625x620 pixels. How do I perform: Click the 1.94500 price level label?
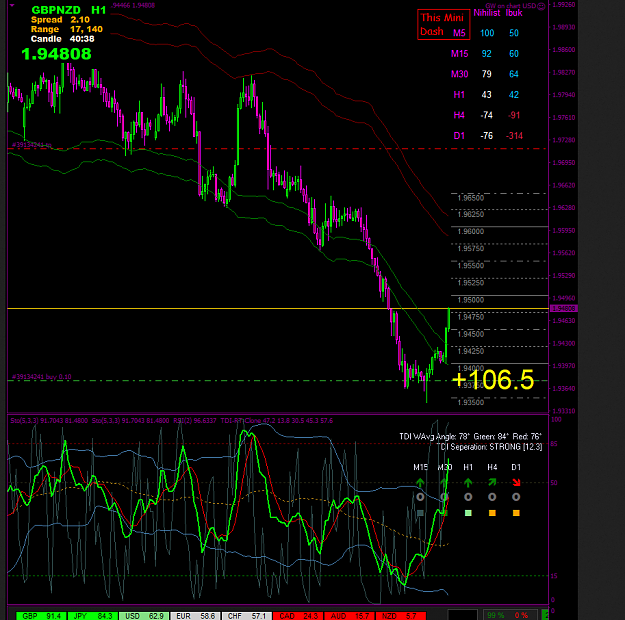point(471,334)
